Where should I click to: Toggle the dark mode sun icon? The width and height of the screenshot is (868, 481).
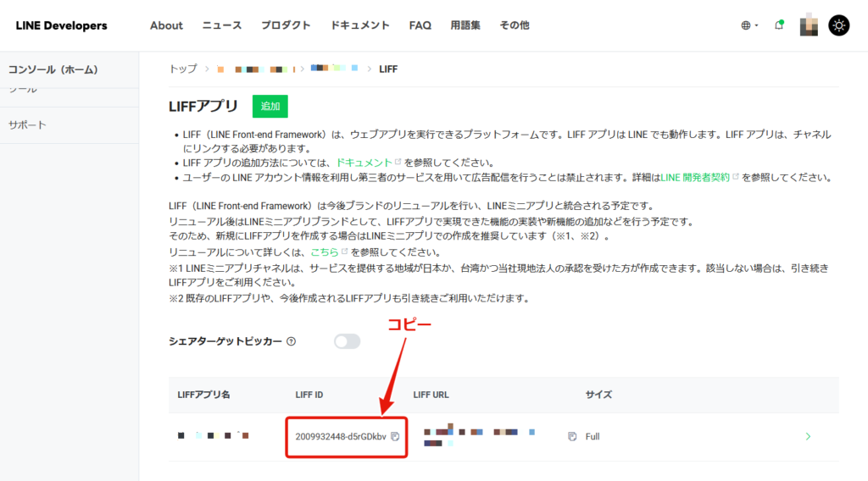click(x=838, y=25)
